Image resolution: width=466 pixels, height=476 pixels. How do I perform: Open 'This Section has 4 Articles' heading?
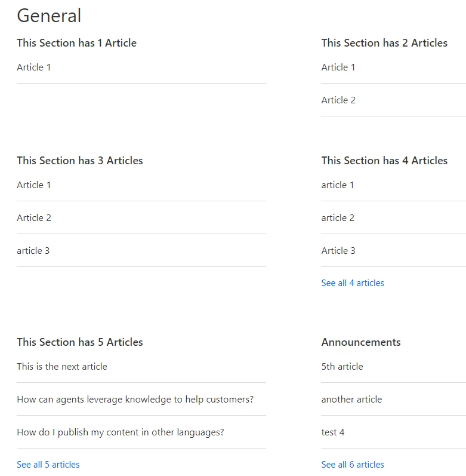(x=384, y=161)
